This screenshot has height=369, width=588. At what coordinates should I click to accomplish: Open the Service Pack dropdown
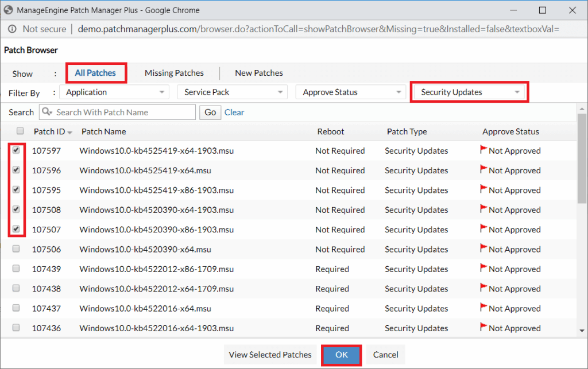coord(232,92)
